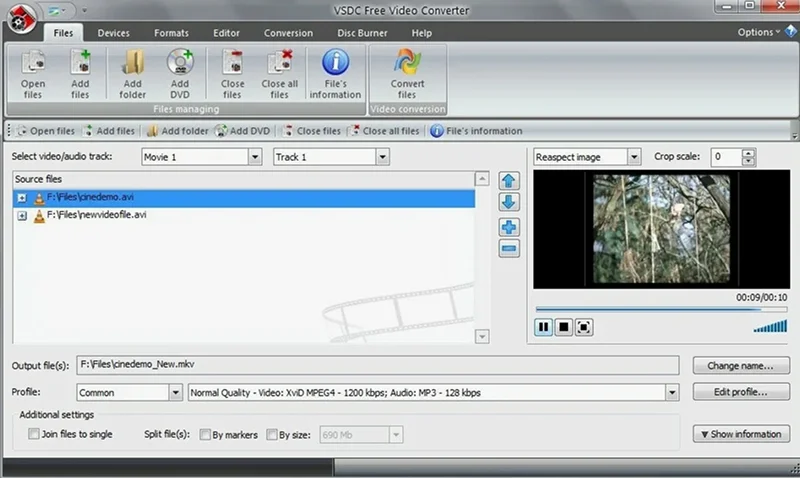Click Add folder in the quick toolbar
The image size is (800, 478).
click(178, 131)
